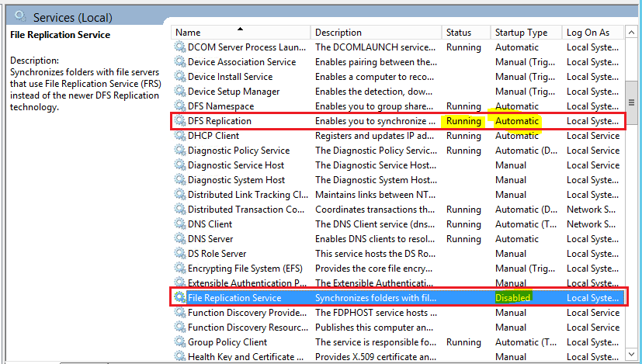
Task: Click the scrollbar down arrow
Action: (x=631, y=354)
